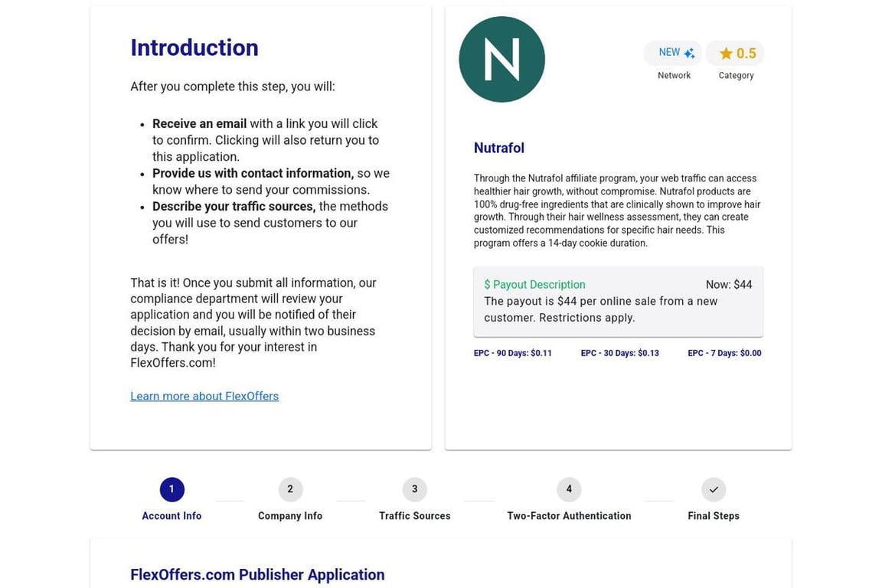Click the Account Info step label
This screenshot has width=882, height=588.
coord(171,515)
